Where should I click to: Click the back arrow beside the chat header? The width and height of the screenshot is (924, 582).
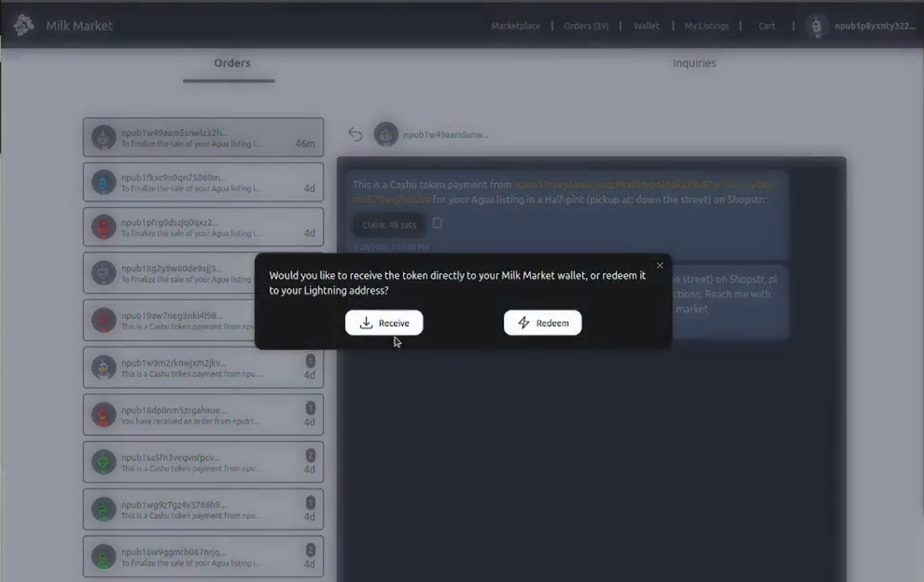(x=355, y=134)
